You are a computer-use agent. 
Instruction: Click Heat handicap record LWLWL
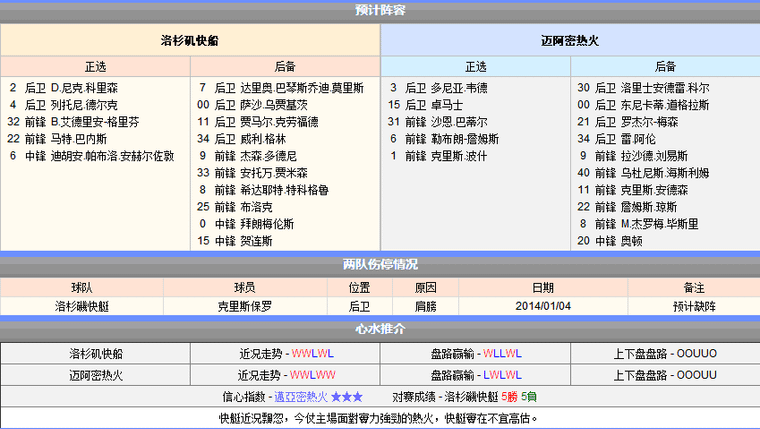pos(502,375)
